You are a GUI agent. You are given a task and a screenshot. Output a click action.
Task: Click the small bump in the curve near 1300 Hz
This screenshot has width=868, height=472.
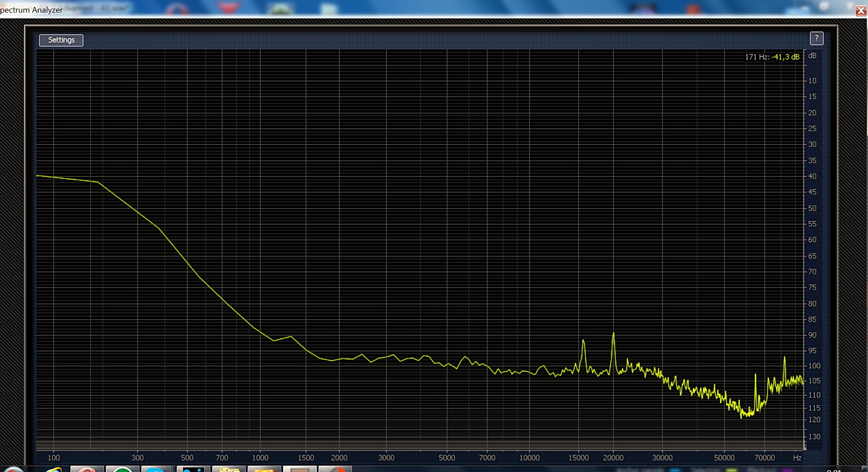pyautogui.click(x=290, y=337)
